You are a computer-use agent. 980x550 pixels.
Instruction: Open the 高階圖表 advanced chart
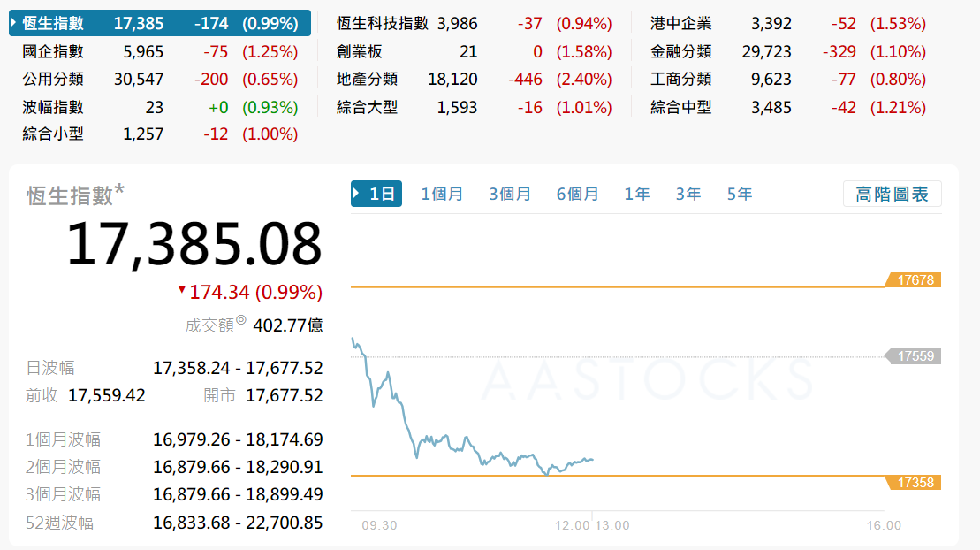coord(892,194)
